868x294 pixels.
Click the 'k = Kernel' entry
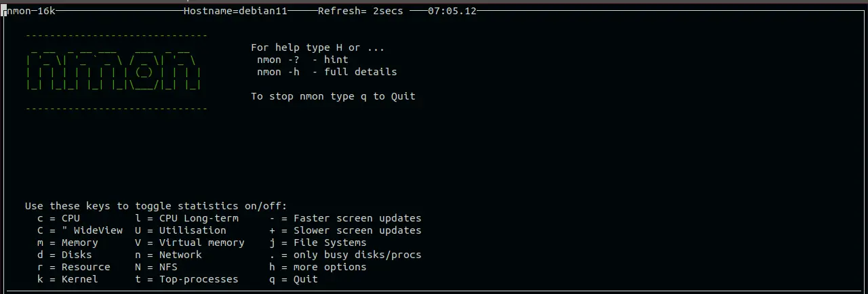click(68, 279)
